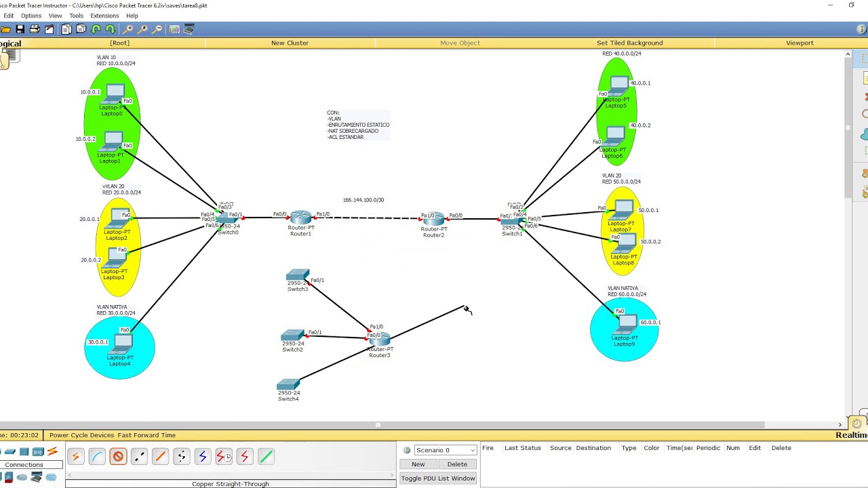Screen dimensions: 868x488
Task: Click Power Cycle Devices
Action: point(81,435)
